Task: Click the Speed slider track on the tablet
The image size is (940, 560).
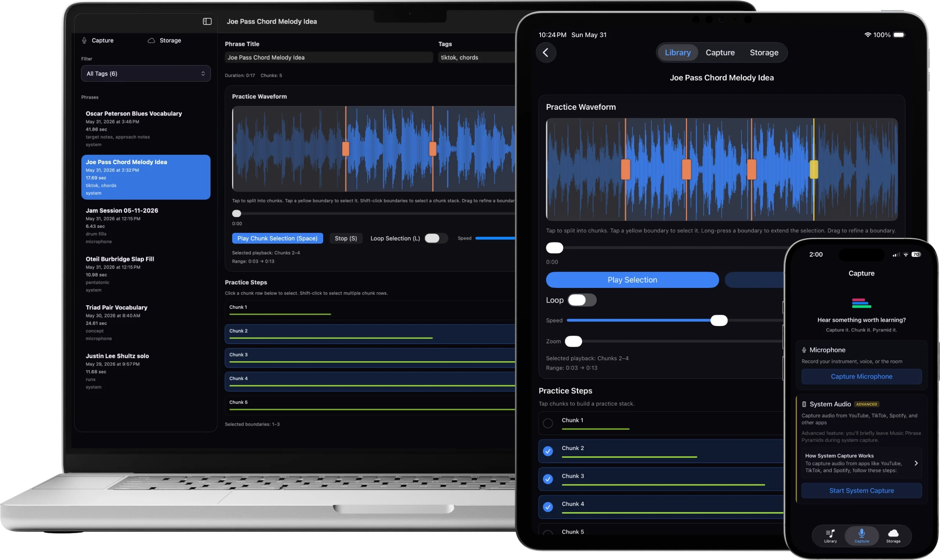Action: coord(675,321)
